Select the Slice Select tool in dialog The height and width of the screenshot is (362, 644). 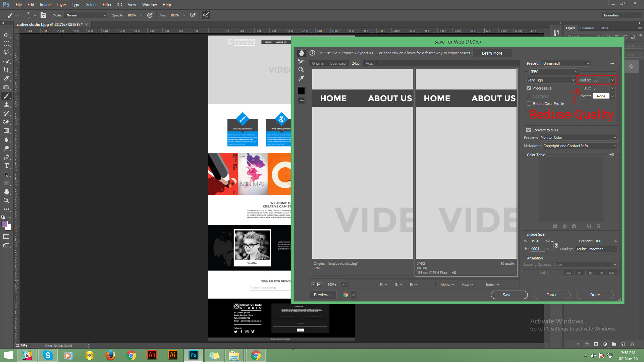pyautogui.click(x=301, y=61)
